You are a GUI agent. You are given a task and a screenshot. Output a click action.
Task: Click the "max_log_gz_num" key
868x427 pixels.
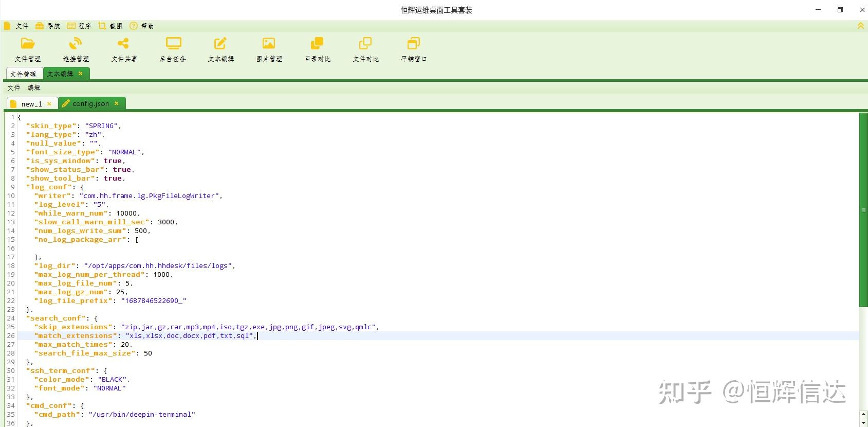[x=71, y=292]
